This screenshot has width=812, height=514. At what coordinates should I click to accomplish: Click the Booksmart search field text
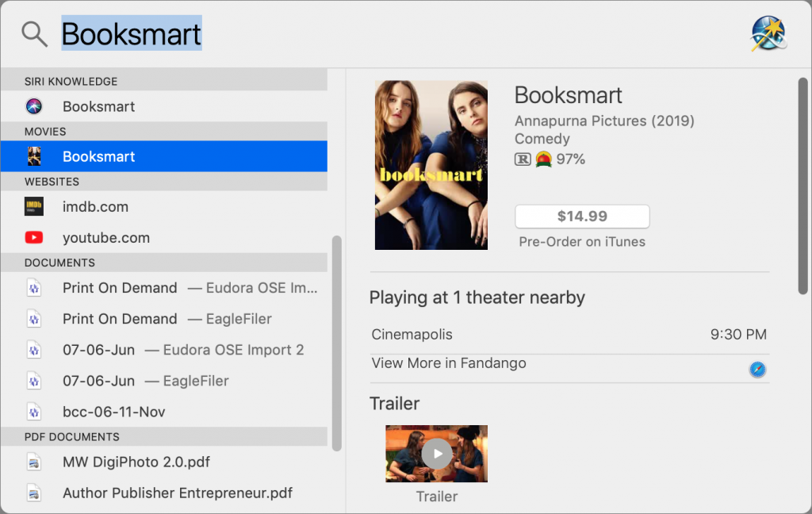point(132,34)
